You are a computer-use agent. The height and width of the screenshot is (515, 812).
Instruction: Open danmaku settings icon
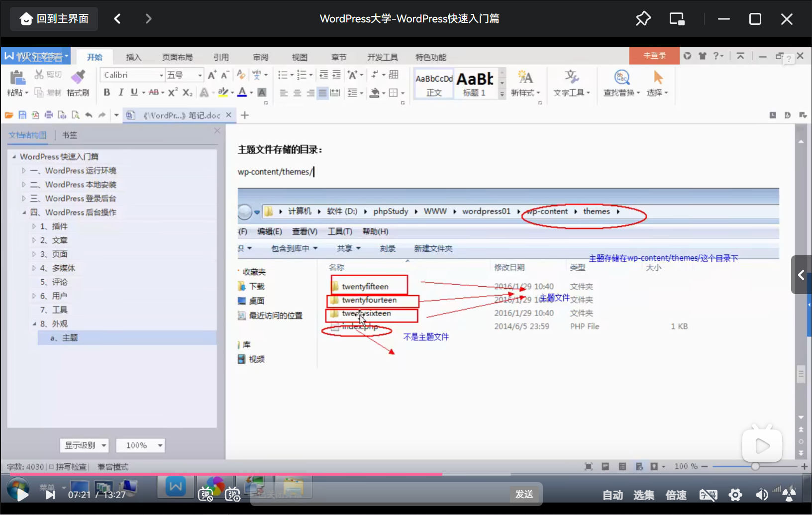(232, 495)
